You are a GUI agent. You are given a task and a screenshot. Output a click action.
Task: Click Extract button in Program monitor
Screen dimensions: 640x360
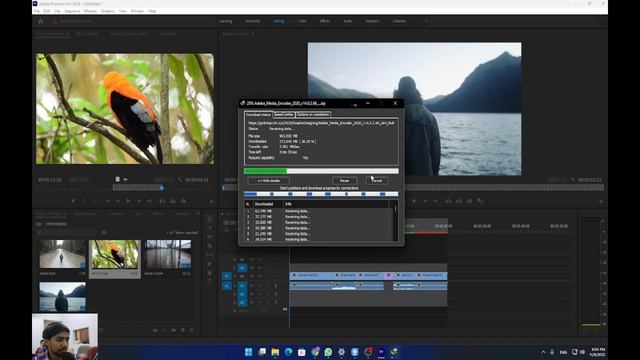[x=459, y=201]
